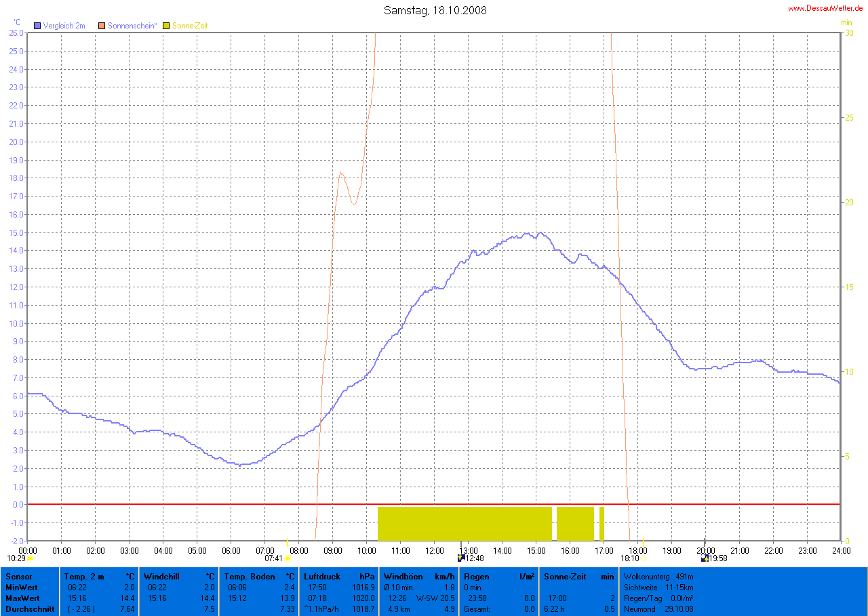The width and height of the screenshot is (868, 616).
Task: Click the moon icon beside 12:48
Action: (461, 558)
